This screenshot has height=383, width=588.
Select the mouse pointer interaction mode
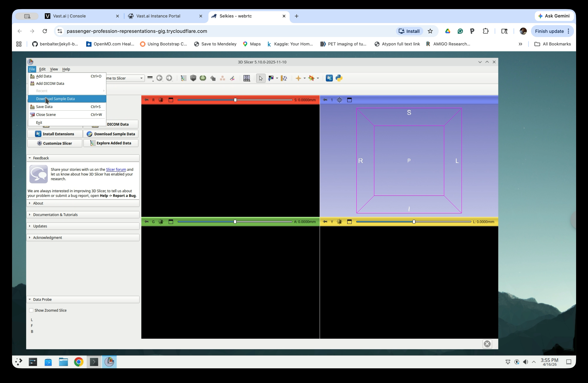click(261, 78)
